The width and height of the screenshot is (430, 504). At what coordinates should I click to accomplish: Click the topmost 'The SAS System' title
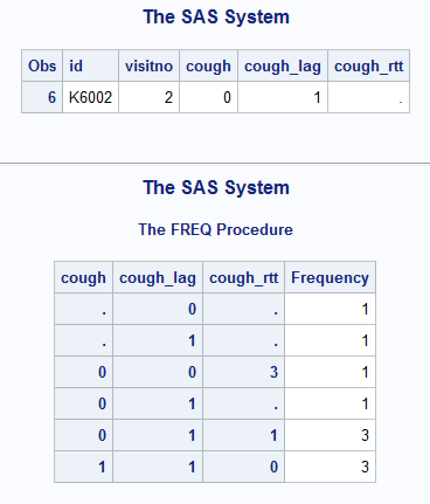click(216, 16)
